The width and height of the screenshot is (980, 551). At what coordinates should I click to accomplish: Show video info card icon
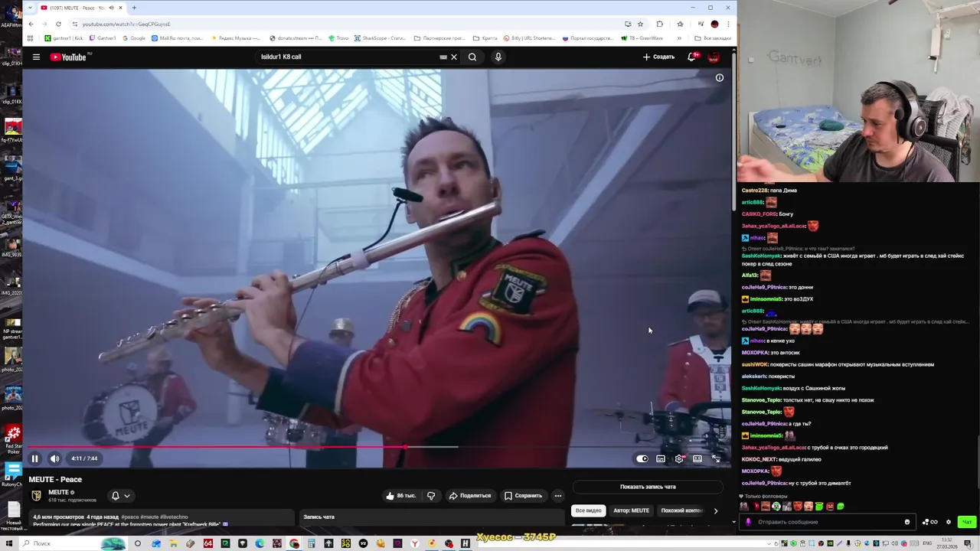(719, 77)
